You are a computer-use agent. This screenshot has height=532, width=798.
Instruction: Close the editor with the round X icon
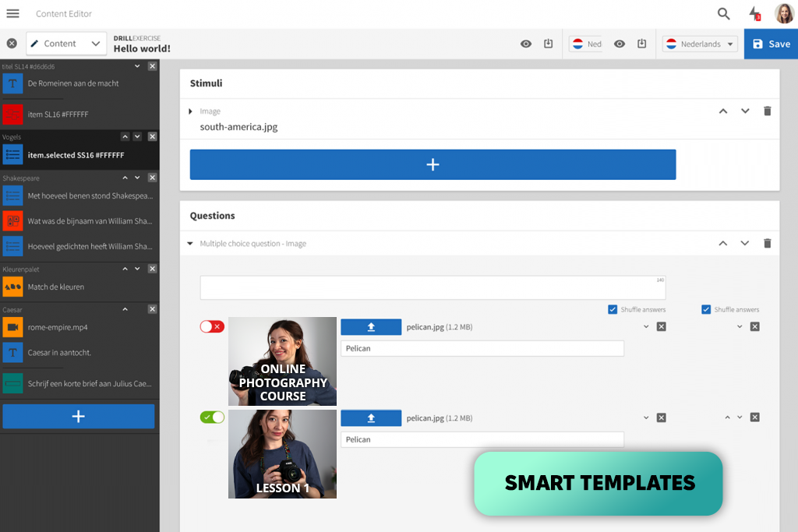click(12, 44)
